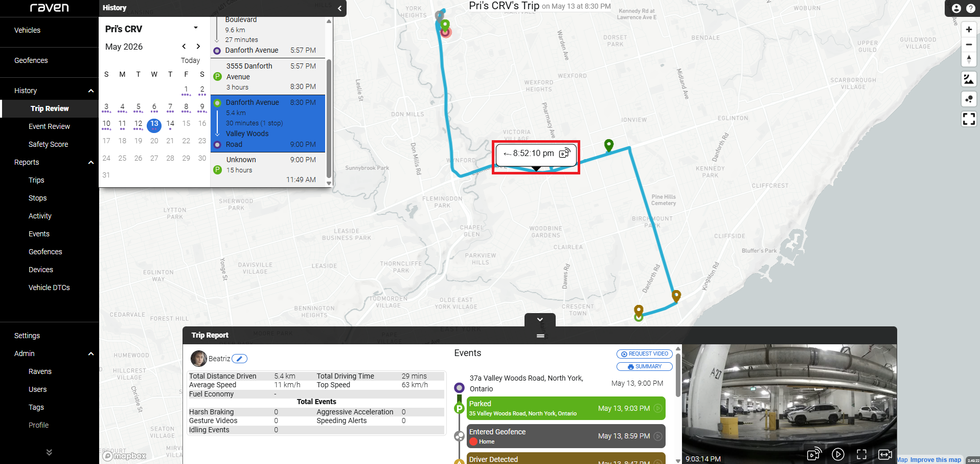Collapse the History menu section
This screenshot has width=980, height=464.
[x=91, y=91]
